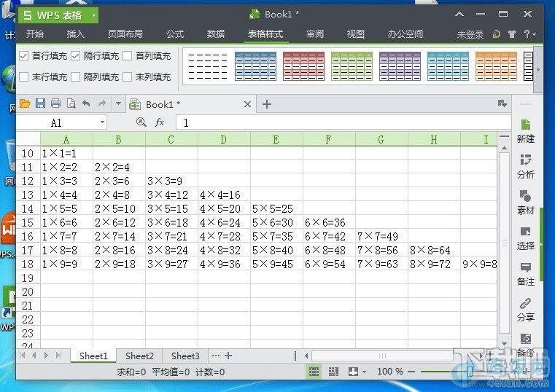Open file with the folder icon
Screen dimensions: 555x392
(25, 104)
